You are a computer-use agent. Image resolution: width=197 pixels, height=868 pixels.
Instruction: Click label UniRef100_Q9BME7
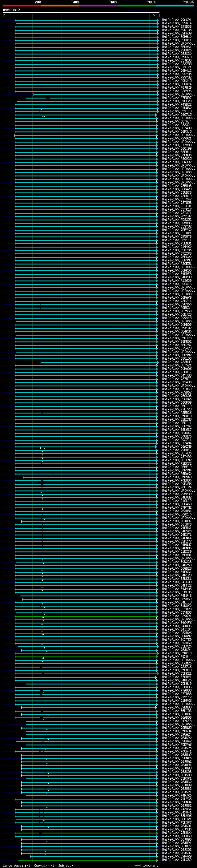pos(176,450)
